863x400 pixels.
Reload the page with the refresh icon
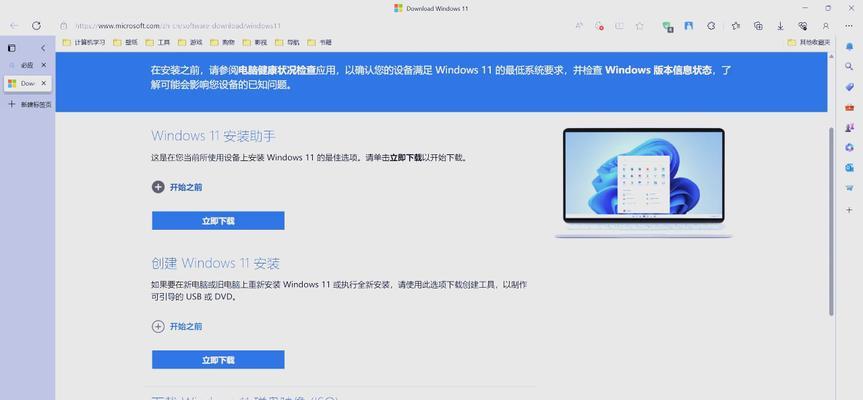click(x=36, y=26)
